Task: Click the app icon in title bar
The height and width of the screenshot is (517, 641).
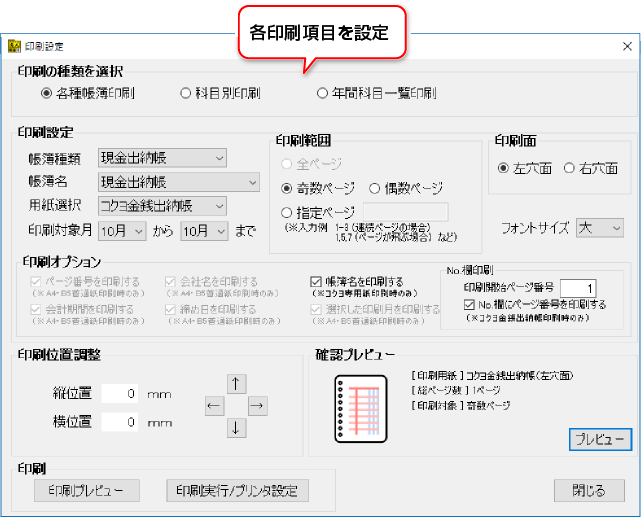Action: pyautogui.click(x=14, y=46)
